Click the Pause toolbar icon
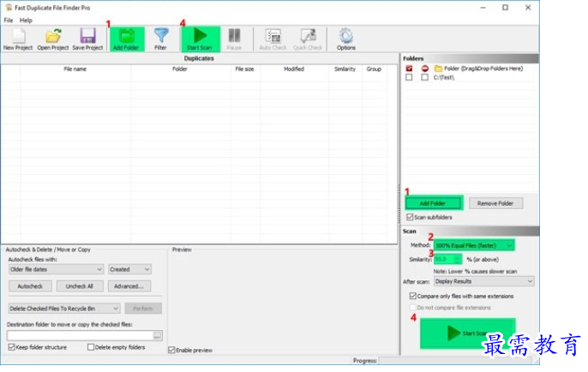Viewport: 588px width, 372px height. pyautogui.click(x=234, y=39)
